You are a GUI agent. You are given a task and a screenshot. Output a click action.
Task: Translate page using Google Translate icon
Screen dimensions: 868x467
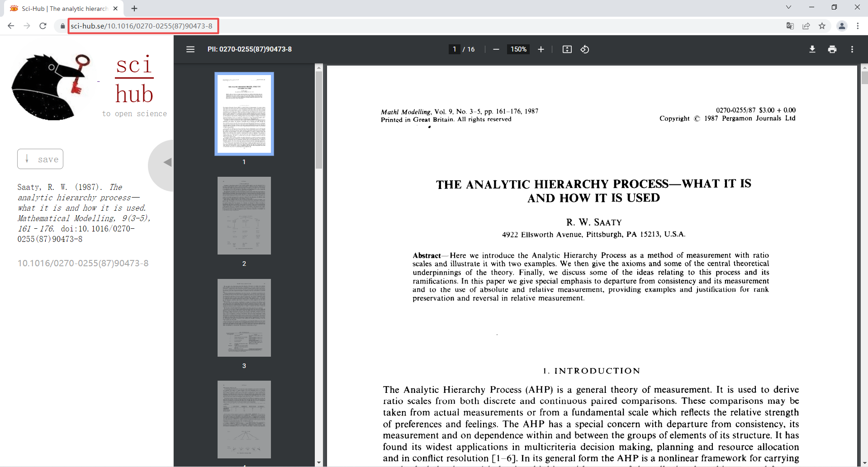tap(790, 26)
